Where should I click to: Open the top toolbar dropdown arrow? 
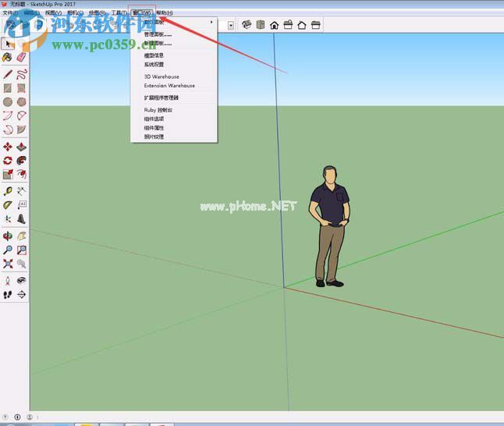232,25
